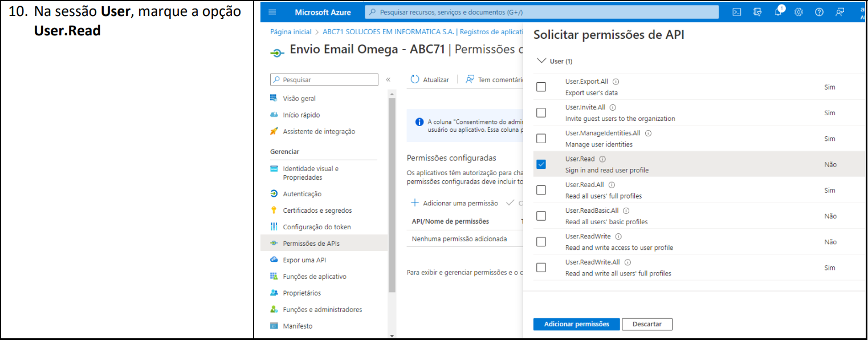Image resolution: width=868 pixels, height=340 pixels.
Task: Click the 'Nenhuma permissão adicionada' row text
Action: 459,239
